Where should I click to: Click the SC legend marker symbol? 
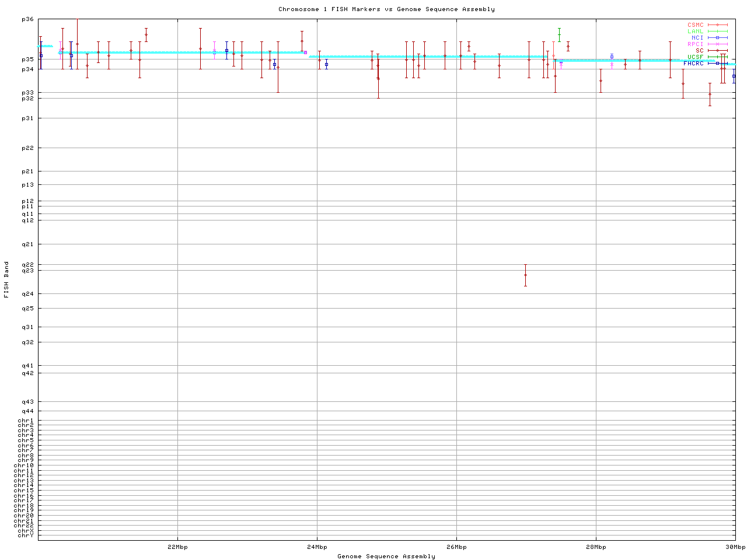(x=717, y=51)
